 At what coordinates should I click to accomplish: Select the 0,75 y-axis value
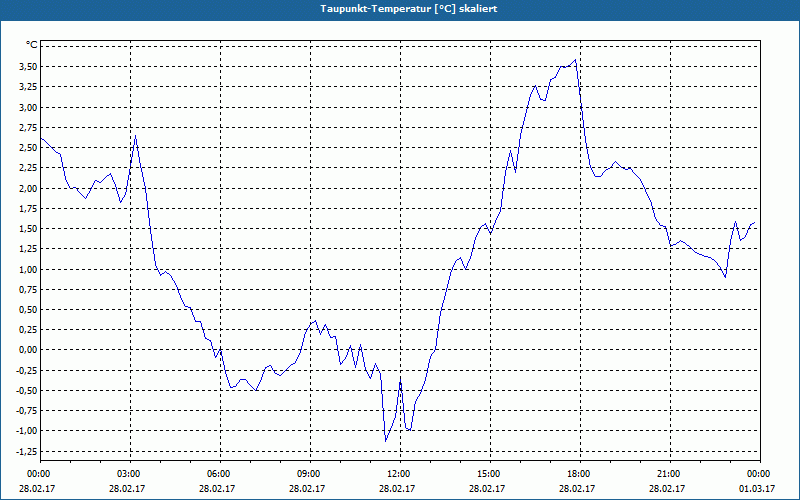28,290
